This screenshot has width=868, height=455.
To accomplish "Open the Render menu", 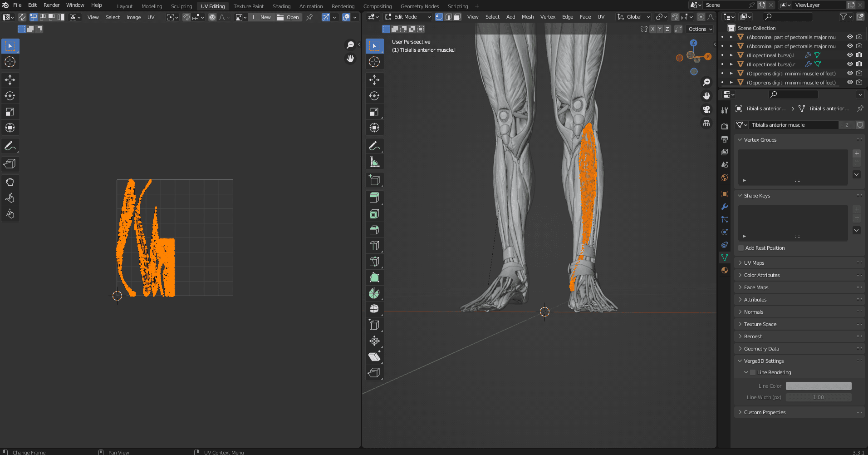I will pos(51,5).
